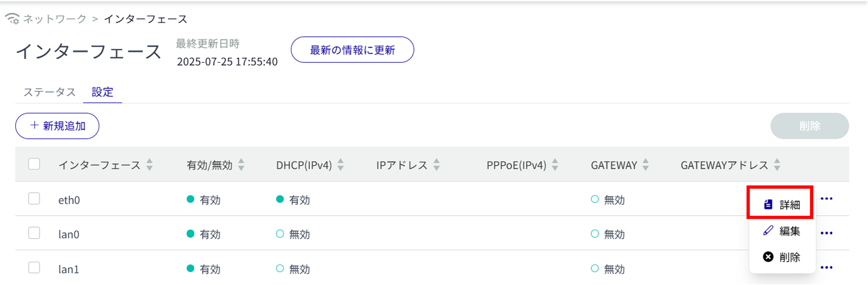Switch to the ステータス tab
This screenshot has width=868, height=285.
click(49, 92)
